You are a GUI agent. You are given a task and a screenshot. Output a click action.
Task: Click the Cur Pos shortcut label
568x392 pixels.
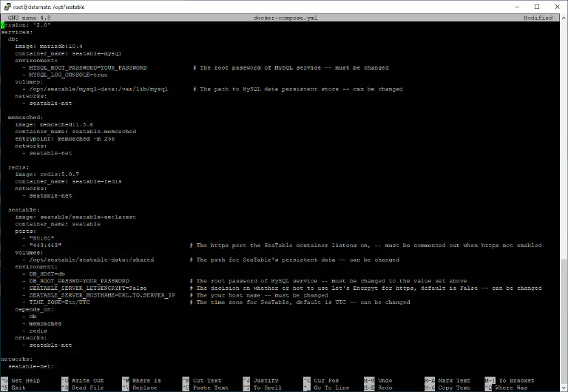tap(326, 380)
